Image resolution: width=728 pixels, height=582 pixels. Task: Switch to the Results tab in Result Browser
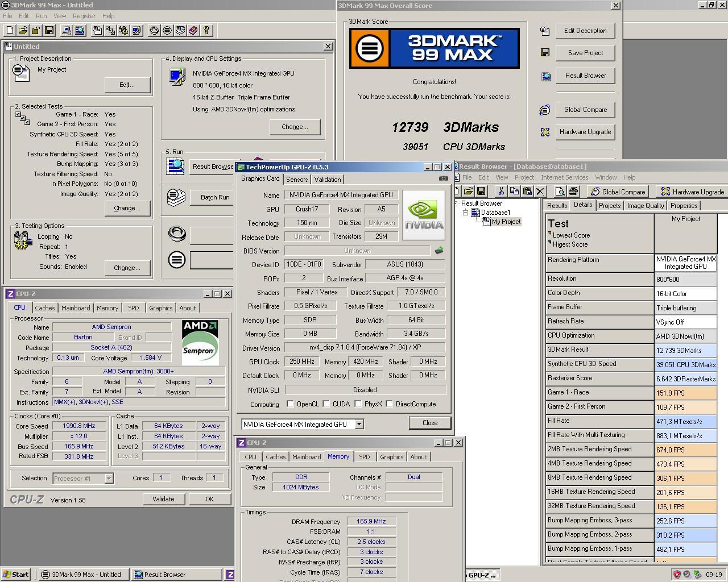click(557, 206)
